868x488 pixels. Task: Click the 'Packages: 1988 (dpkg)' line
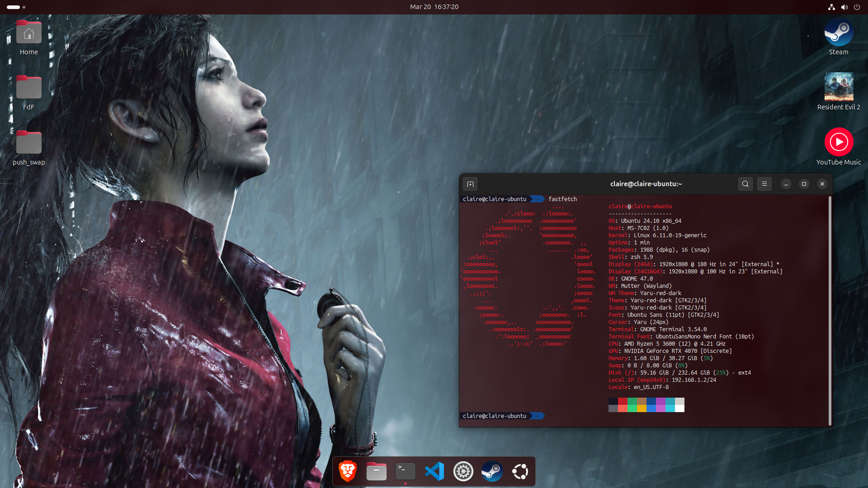click(x=659, y=250)
